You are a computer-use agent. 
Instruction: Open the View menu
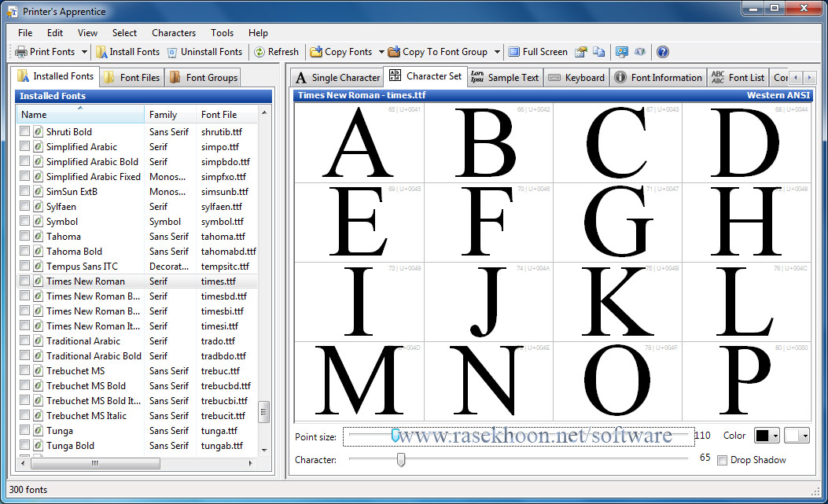coord(87,33)
